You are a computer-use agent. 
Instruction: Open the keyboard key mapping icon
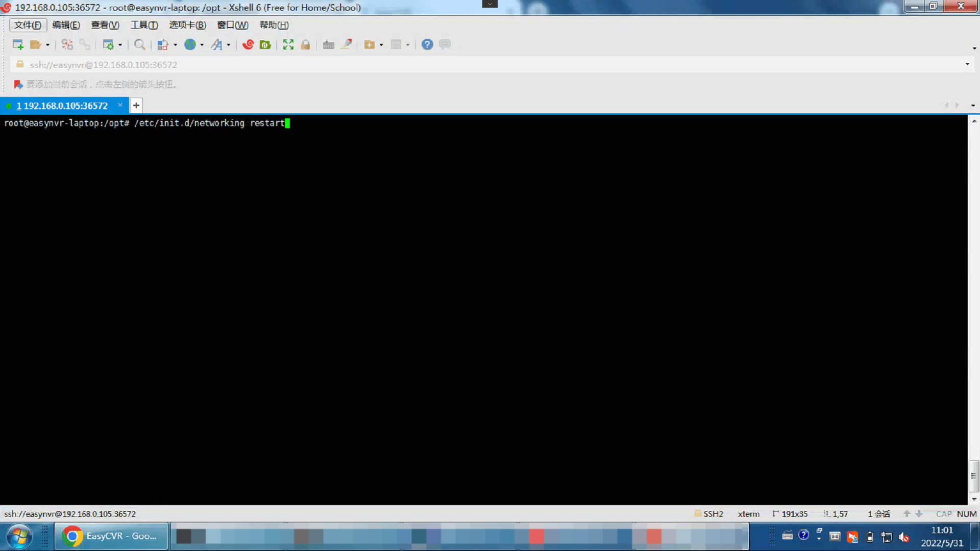coord(328,45)
